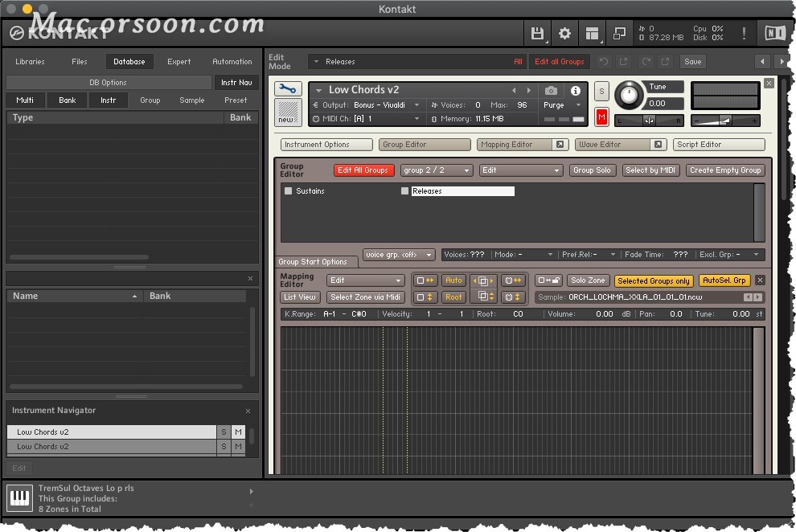This screenshot has width=796, height=532.
Task: Toggle the red instrument Mute M button
Action: (601, 117)
